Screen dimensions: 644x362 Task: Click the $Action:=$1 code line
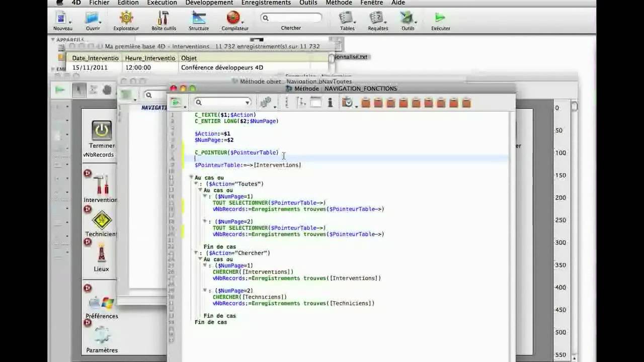pos(212,134)
